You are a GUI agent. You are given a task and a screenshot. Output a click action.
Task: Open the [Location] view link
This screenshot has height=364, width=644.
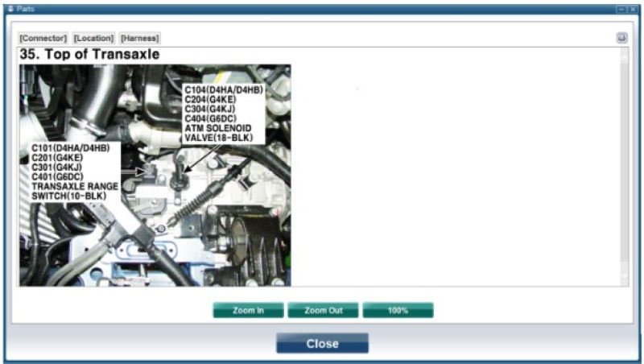point(93,38)
